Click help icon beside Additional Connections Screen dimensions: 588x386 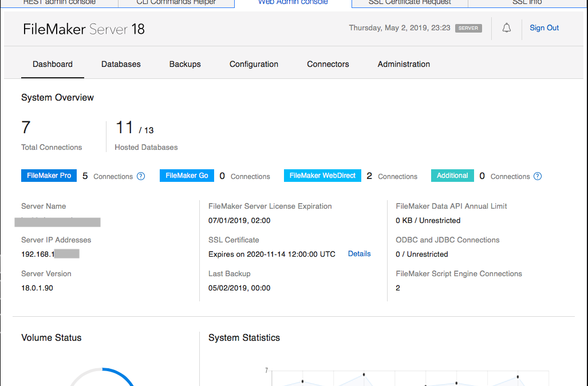click(538, 176)
